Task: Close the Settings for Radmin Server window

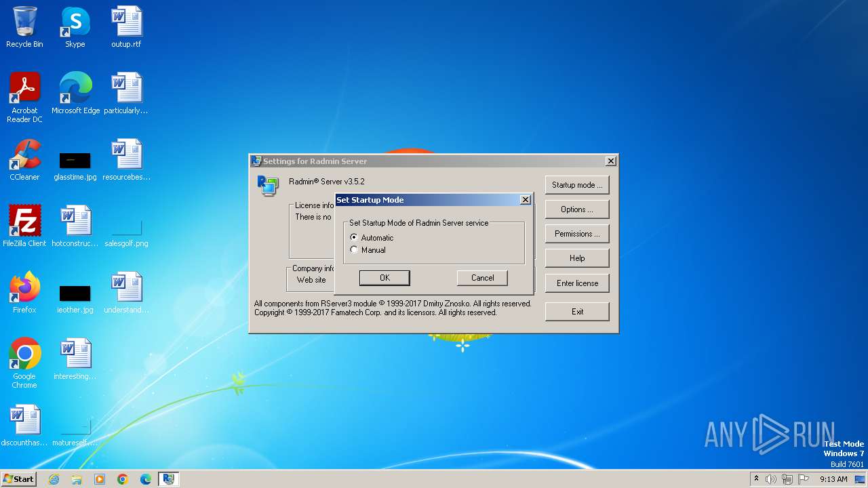Action: pyautogui.click(x=611, y=161)
